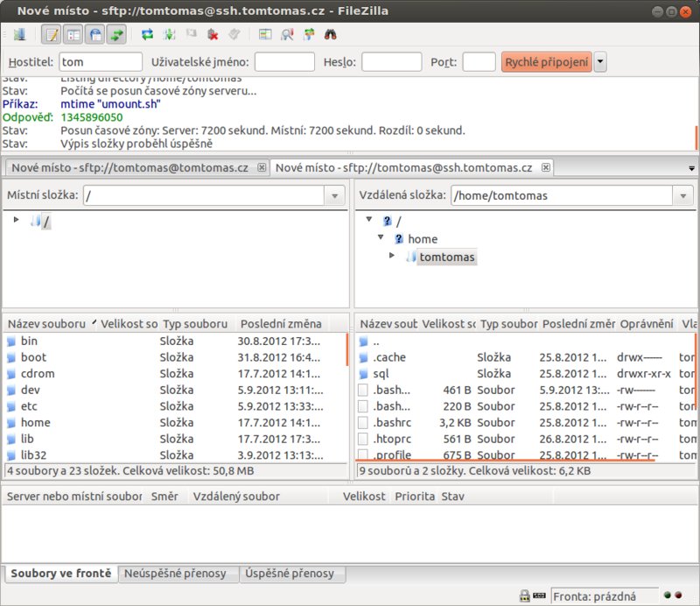Select the etc folder in local list
Viewport: 700px width, 606px height.
[29, 406]
